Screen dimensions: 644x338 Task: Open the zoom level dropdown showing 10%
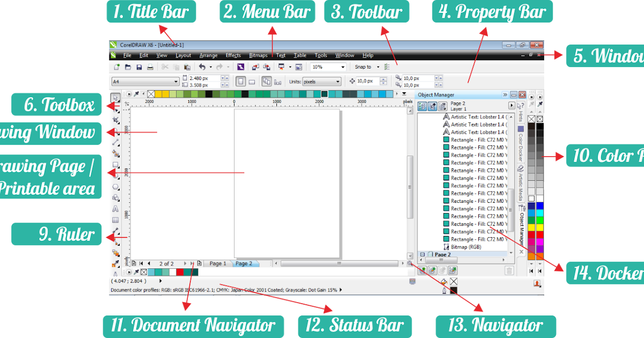(x=341, y=67)
